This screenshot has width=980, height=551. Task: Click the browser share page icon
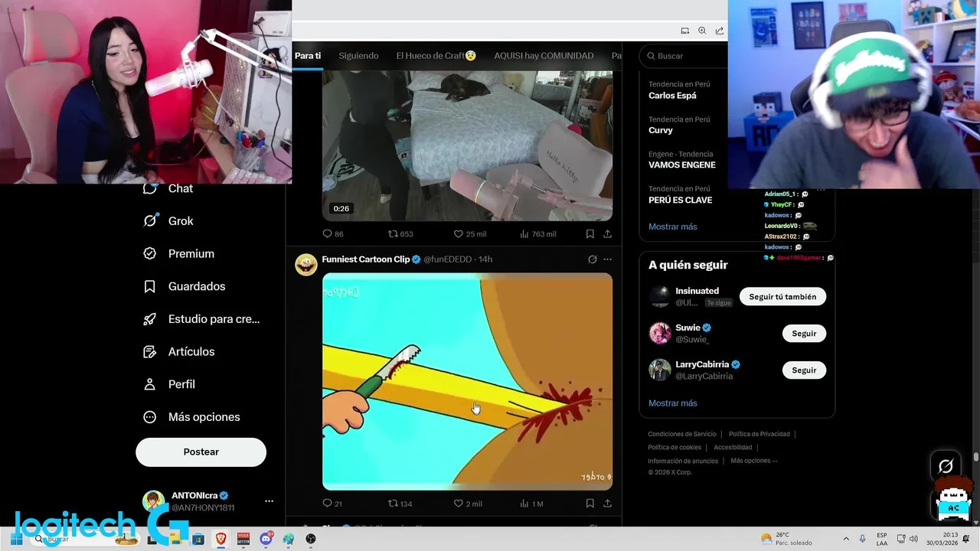click(x=720, y=31)
